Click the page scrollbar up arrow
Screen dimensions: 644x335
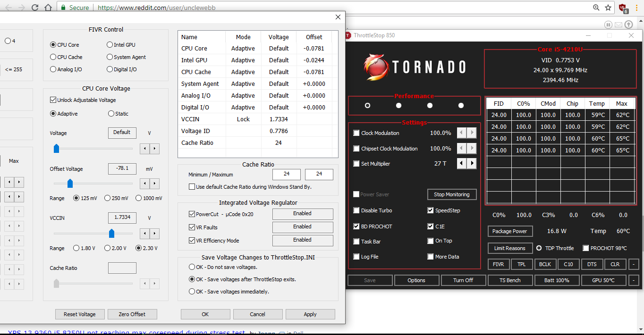pyautogui.click(x=640, y=20)
